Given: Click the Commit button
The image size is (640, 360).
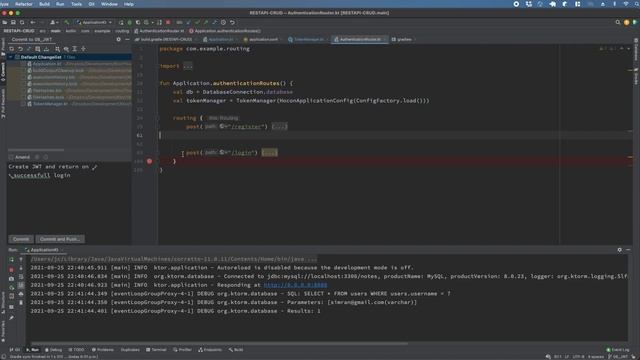Looking at the screenshot, I should 21,239.
